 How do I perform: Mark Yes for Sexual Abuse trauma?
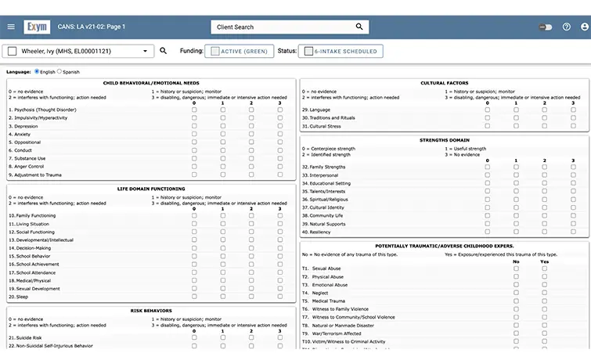pos(545,268)
